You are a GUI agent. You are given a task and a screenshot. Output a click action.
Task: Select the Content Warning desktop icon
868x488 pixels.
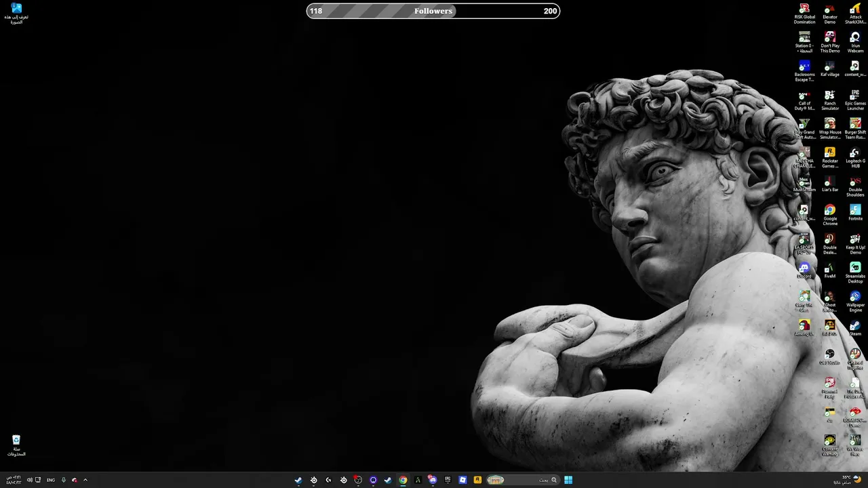tap(830, 446)
